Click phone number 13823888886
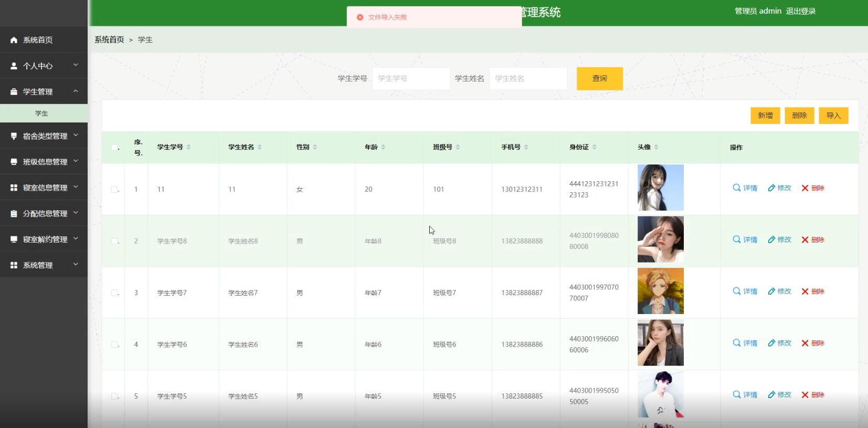 pyautogui.click(x=522, y=345)
